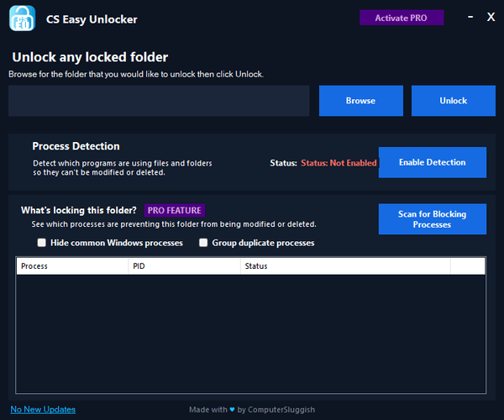Click the Process column header

(x=72, y=266)
